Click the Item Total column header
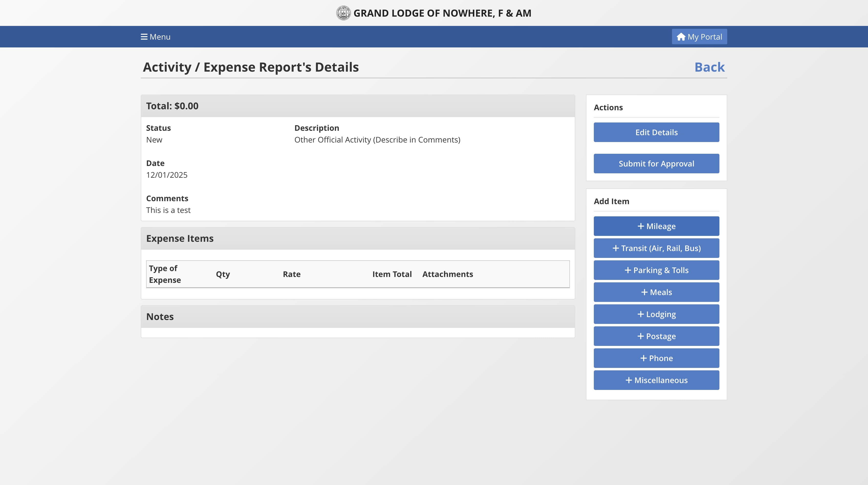The height and width of the screenshot is (485, 868). click(x=392, y=274)
